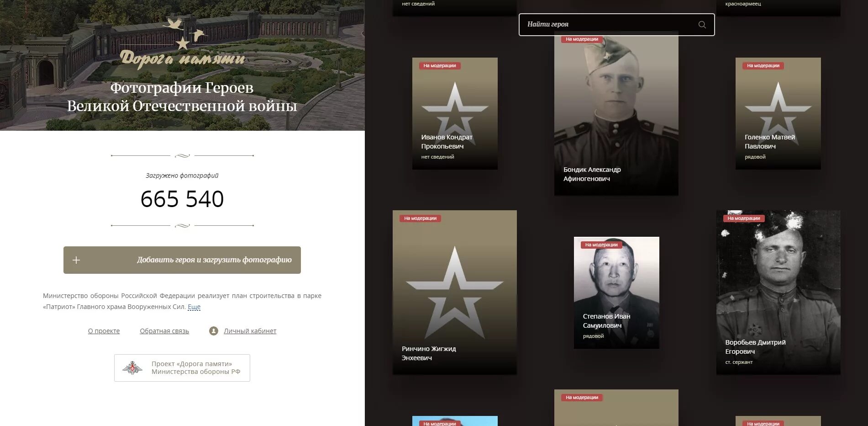Viewport: 868px width, 426px height.
Task: Click the На модерации badge on Воробьев card
Action: coord(743,218)
